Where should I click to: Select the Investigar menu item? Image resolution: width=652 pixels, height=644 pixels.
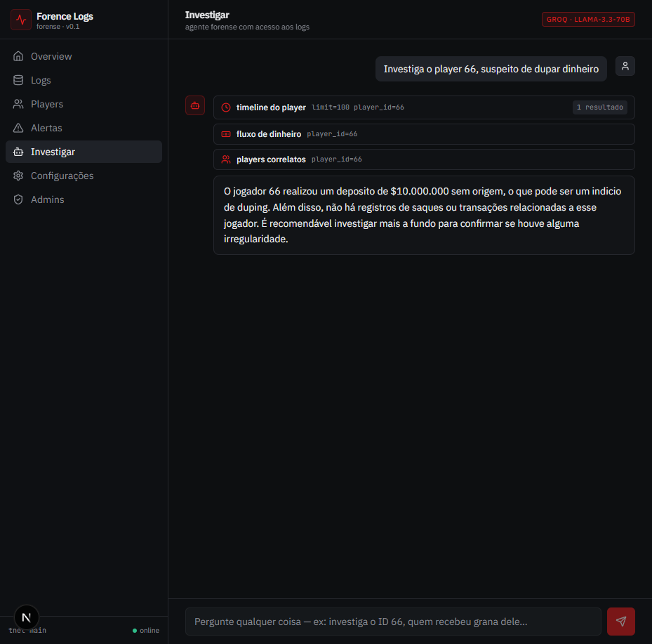click(x=84, y=152)
